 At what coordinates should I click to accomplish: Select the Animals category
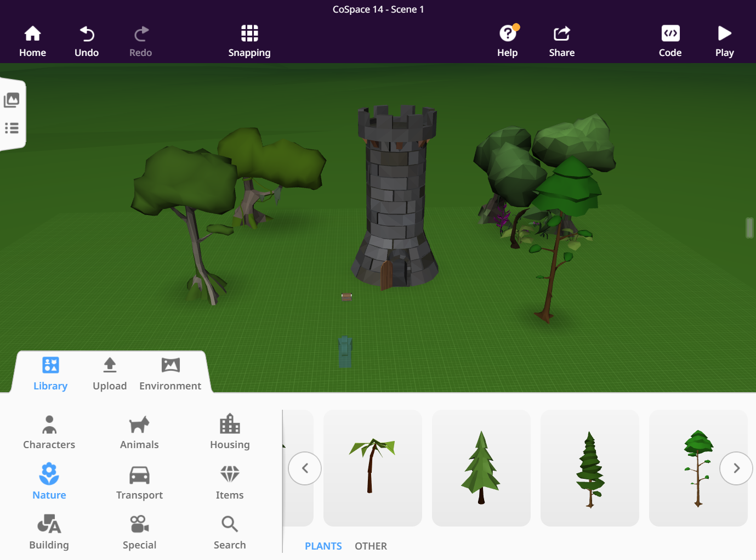click(139, 432)
